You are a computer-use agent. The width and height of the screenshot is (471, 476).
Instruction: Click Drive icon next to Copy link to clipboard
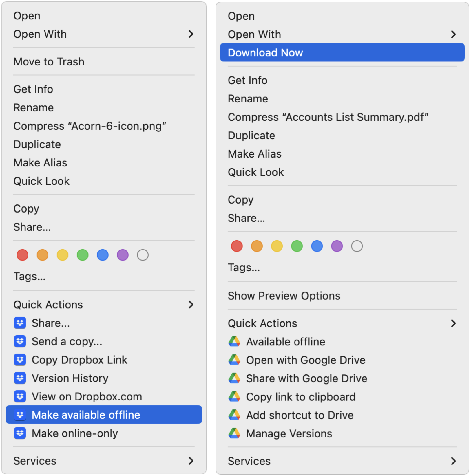coord(234,397)
